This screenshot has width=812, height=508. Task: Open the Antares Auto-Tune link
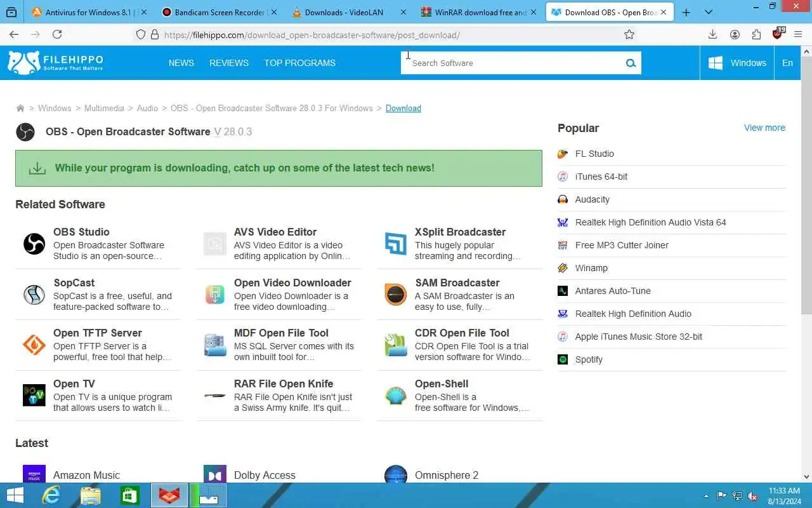(x=613, y=291)
